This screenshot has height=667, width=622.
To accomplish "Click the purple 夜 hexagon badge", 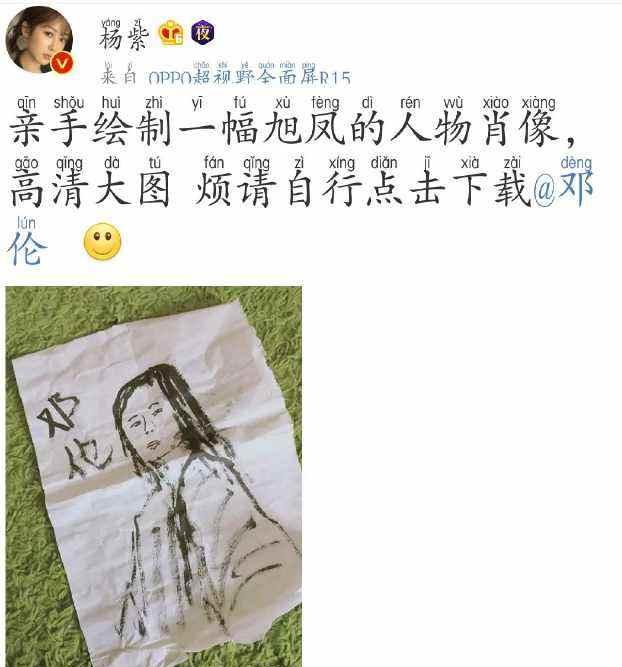I will (203, 32).
